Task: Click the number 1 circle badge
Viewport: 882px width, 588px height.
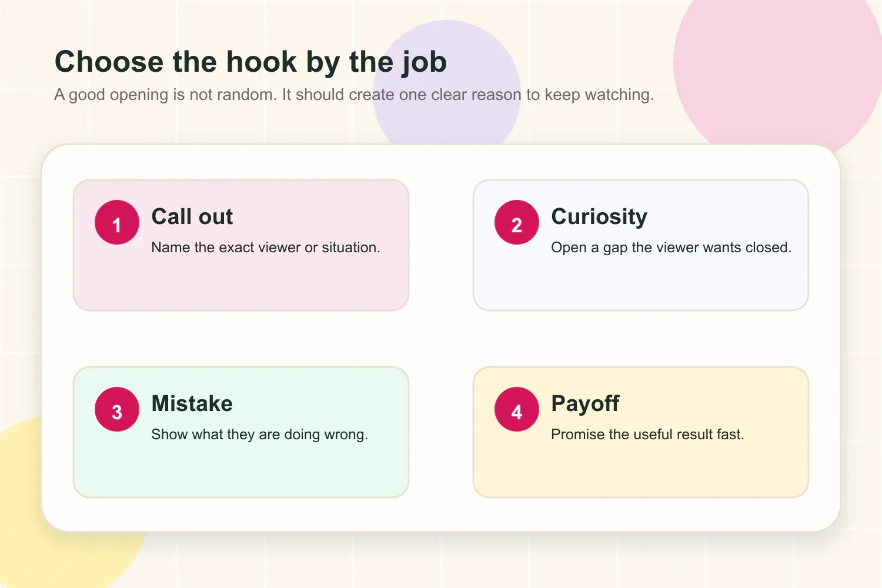Action: [117, 222]
